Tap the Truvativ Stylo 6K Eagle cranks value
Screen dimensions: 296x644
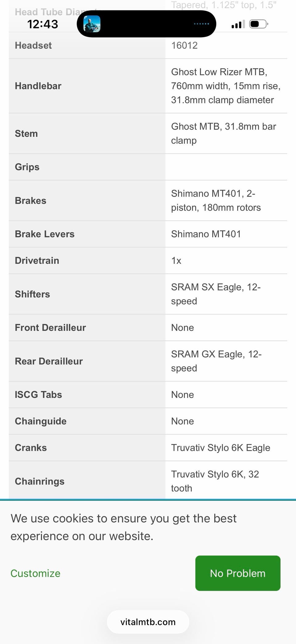pos(220,448)
